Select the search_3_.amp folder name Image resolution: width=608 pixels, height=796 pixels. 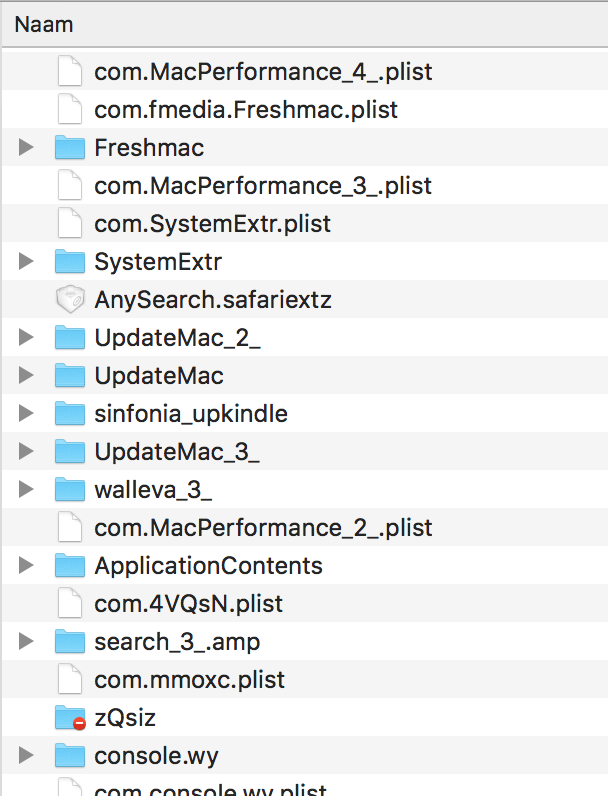[x=177, y=642]
